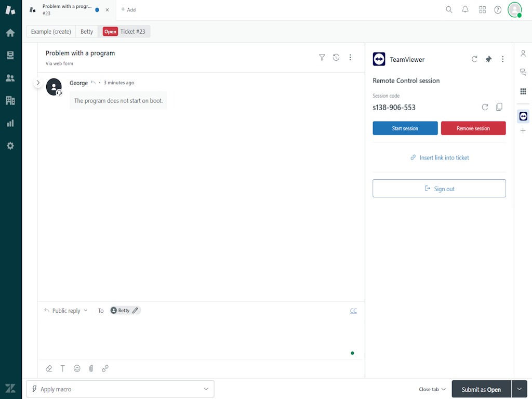Open the TeamViewer app in the right sidebar
The width and height of the screenshot is (532, 399).
point(523,116)
